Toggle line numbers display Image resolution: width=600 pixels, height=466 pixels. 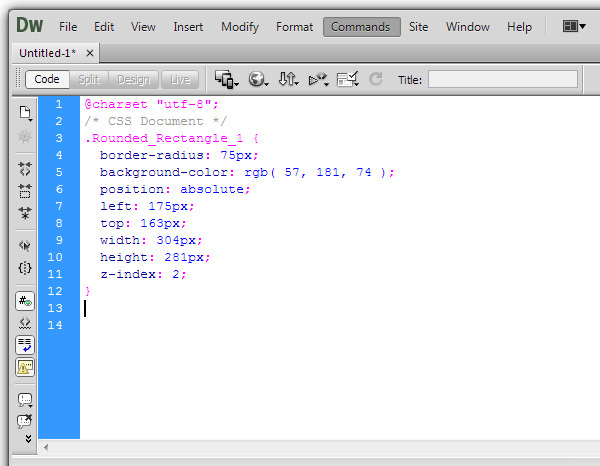coord(25,300)
